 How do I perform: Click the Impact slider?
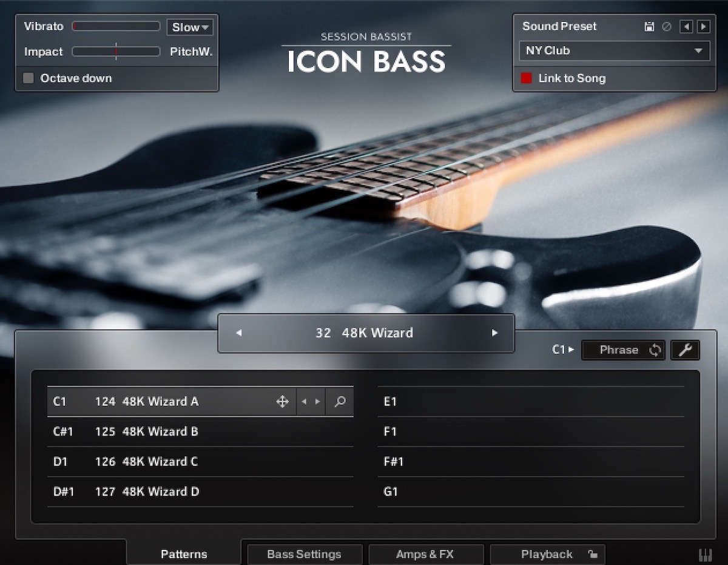(116, 52)
